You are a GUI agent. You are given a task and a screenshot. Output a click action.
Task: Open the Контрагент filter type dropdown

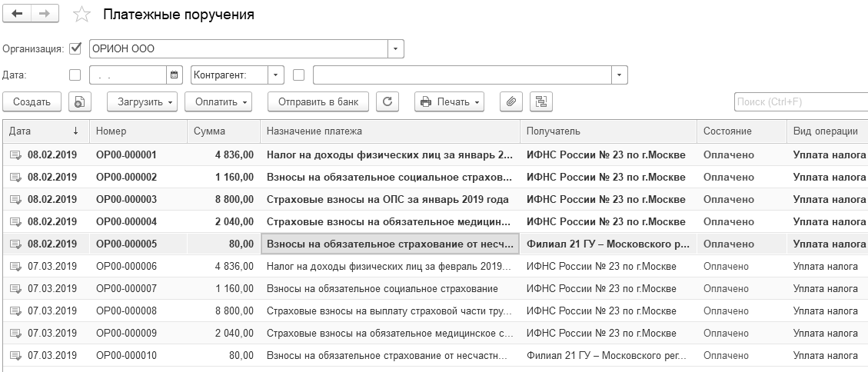tap(276, 75)
